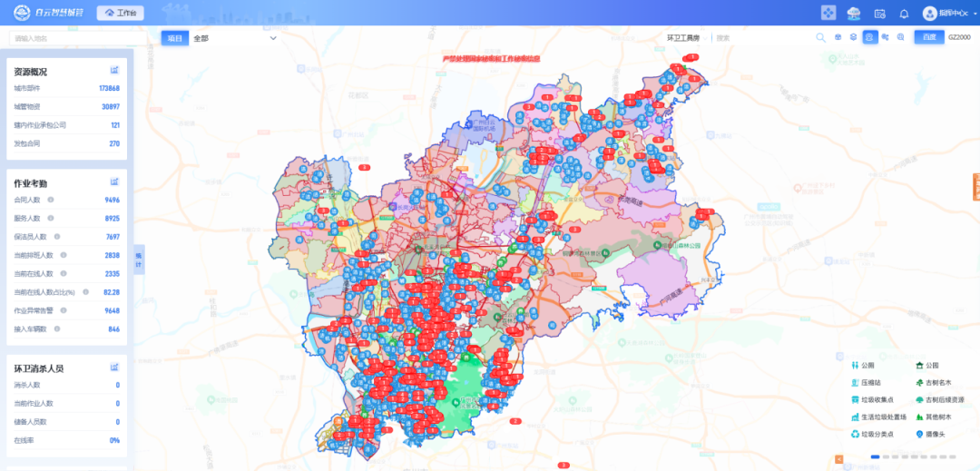Click the 请输入地名 place name input
This screenshot has height=471, width=980.
[68, 38]
